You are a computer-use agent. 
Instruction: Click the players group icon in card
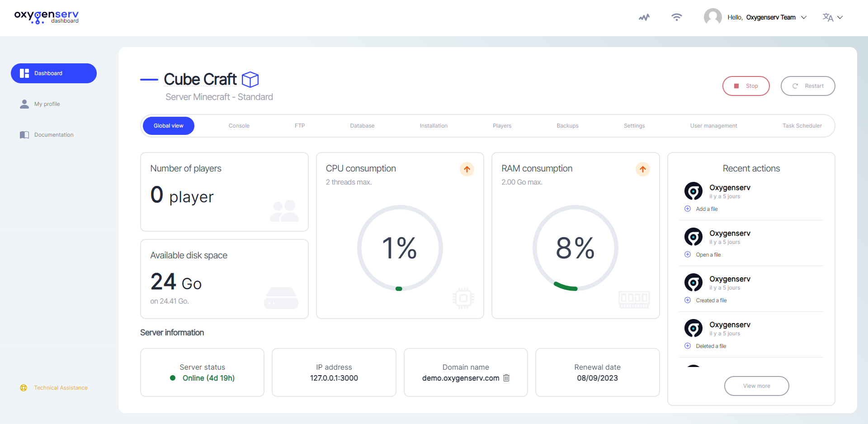coord(284,211)
